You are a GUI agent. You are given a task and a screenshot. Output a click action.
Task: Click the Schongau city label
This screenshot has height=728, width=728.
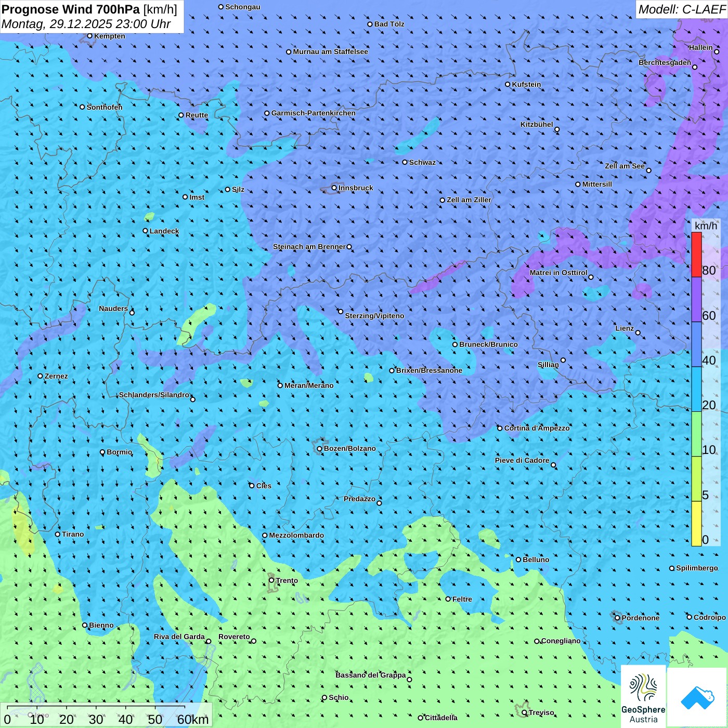pyautogui.click(x=242, y=7)
